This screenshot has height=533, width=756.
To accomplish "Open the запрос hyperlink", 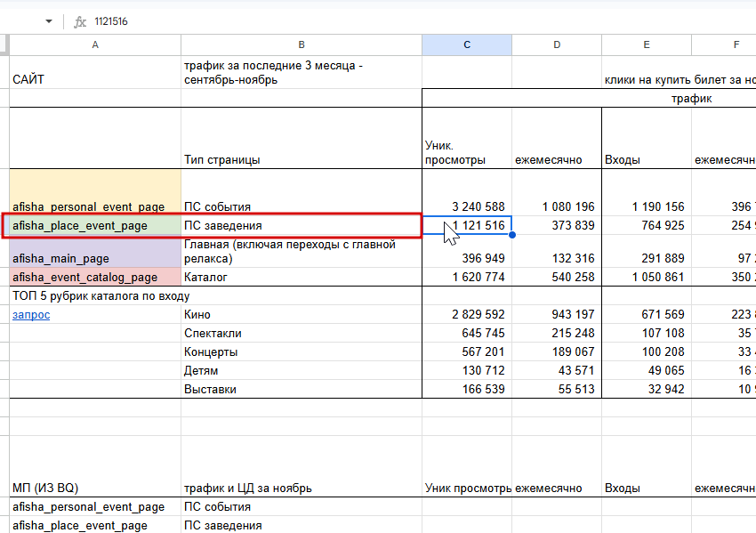I will [31, 315].
